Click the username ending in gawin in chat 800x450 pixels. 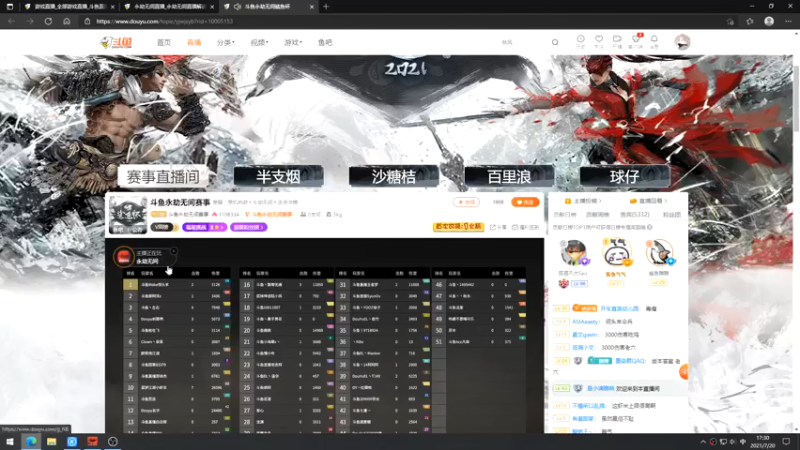pos(585,335)
